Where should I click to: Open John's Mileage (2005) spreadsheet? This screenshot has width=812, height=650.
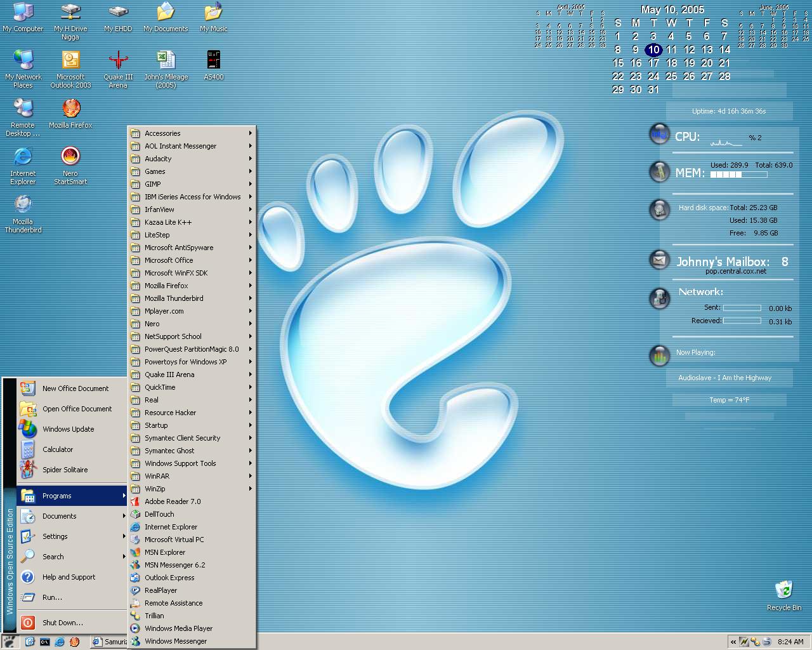[x=166, y=69]
